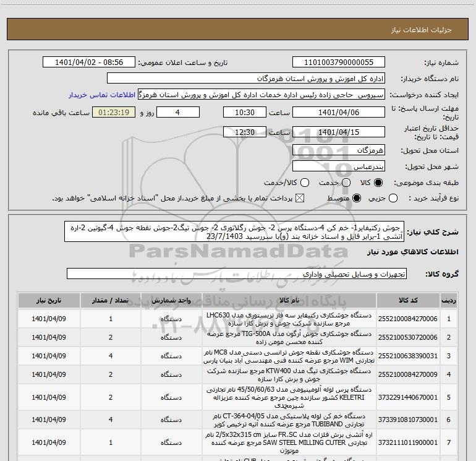Select item code 2552100084270006
Image resolution: width=476 pixels, height=461 pixels.
coord(408,319)
